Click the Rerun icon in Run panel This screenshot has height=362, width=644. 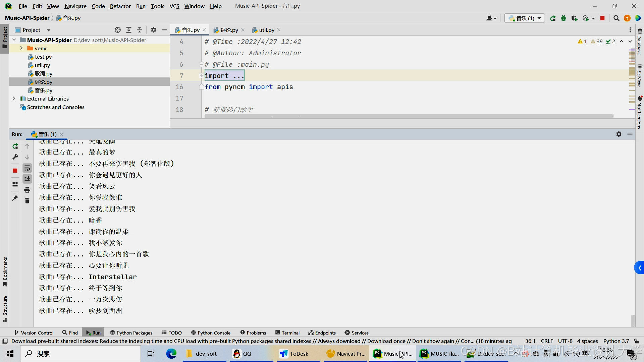tap(15, 146)
